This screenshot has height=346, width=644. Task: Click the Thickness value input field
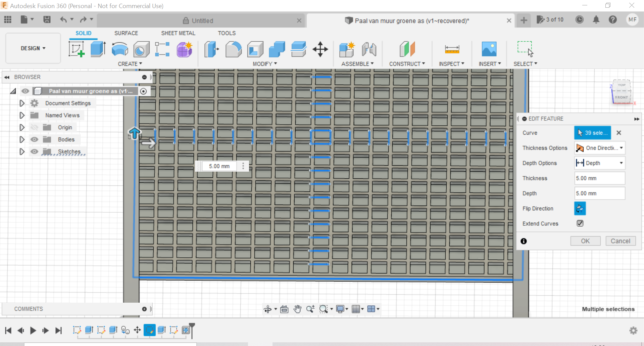599,178
